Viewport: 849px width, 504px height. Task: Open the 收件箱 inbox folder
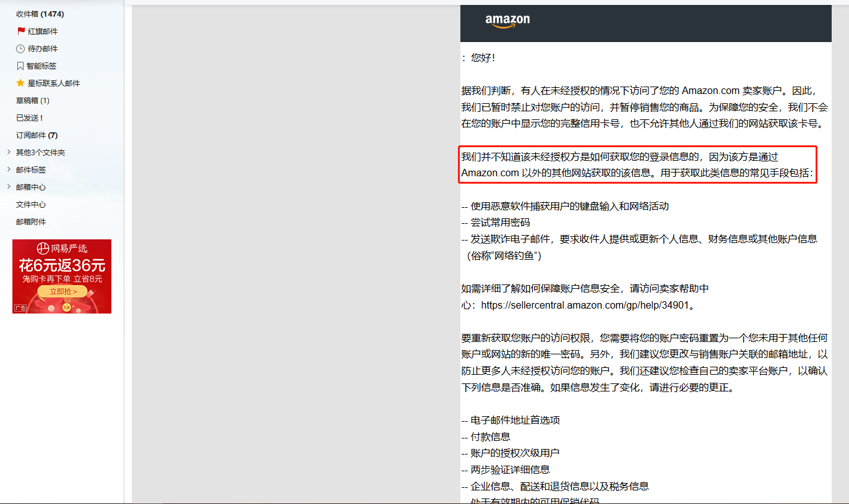[40, 14]
